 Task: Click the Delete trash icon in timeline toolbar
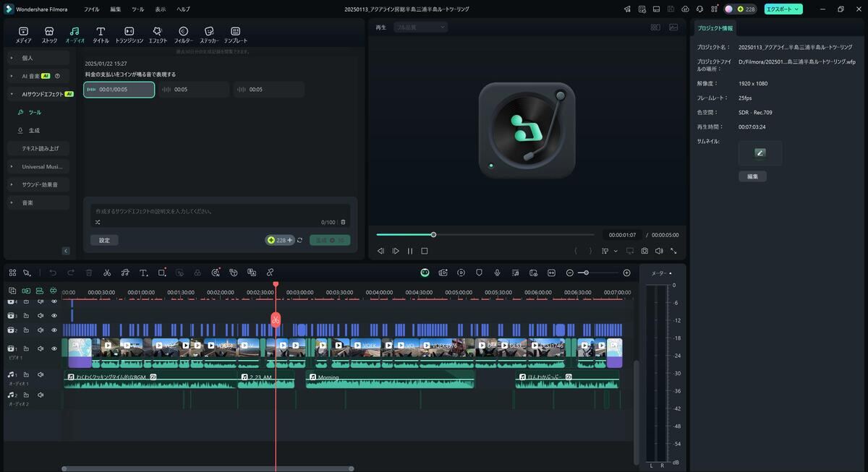point(89,273)
